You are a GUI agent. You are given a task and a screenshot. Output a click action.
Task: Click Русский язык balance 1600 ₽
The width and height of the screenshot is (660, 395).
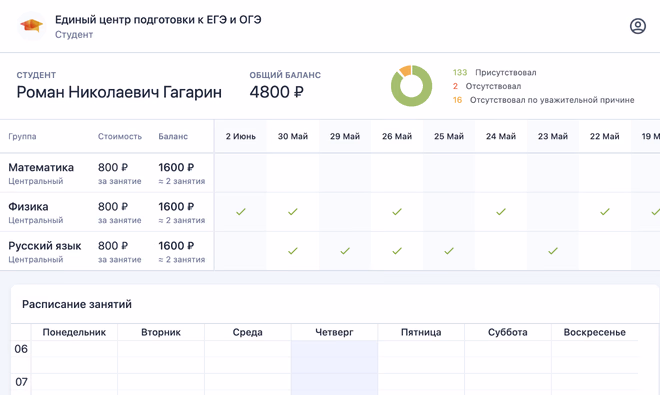point(176,246)
